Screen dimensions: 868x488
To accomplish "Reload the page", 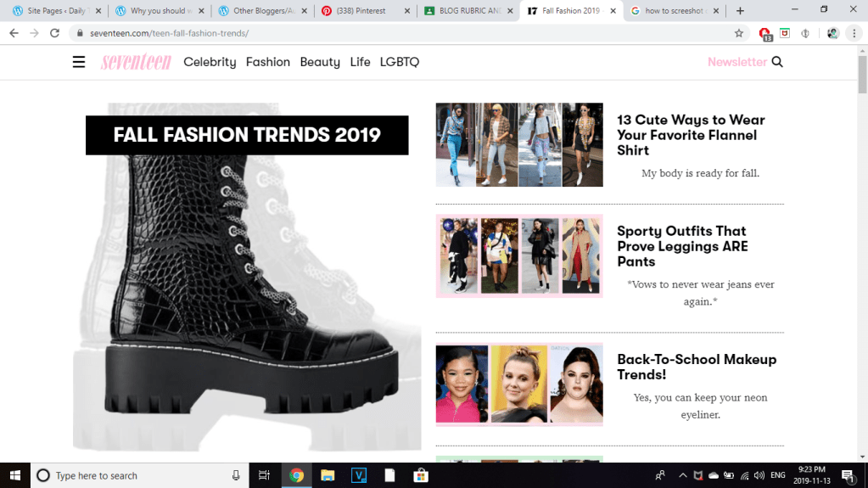I will [x=54, y=33].
